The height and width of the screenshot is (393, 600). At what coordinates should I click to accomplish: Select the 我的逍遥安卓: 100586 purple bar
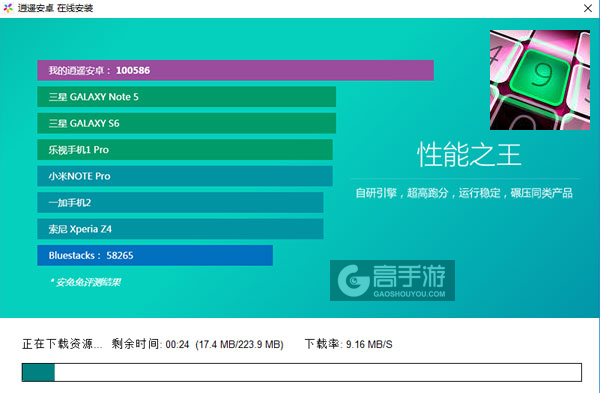click(235, 70)
